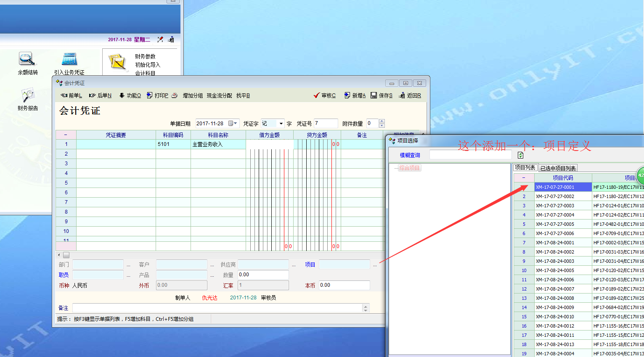Select the 项目列表 tab
This screenshot has width=644, height=357.
[x=525, y=167]
